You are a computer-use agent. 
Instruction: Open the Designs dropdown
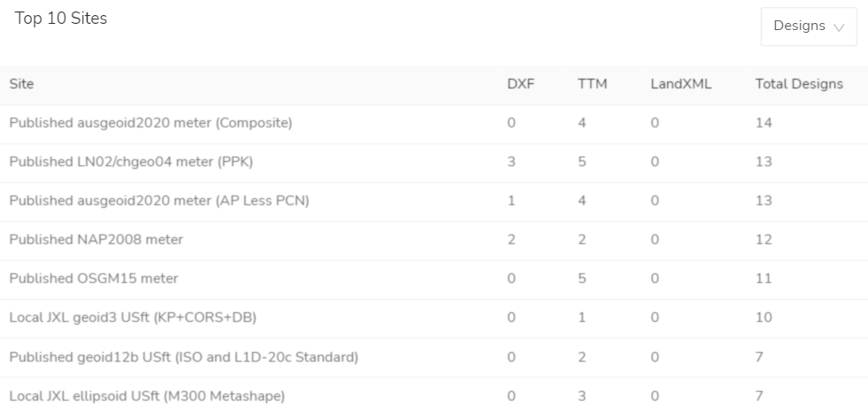(809, 27)
